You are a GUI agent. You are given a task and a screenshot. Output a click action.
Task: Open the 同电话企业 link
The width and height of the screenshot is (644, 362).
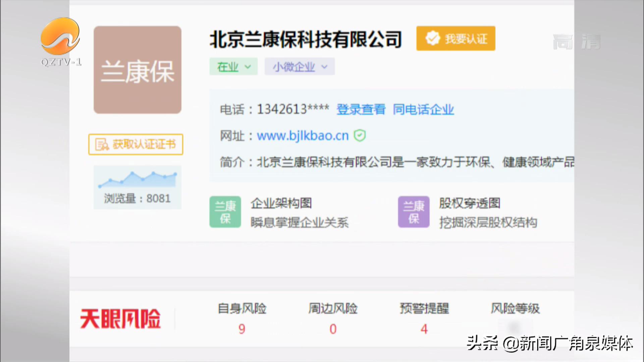(x=423, y=110)
